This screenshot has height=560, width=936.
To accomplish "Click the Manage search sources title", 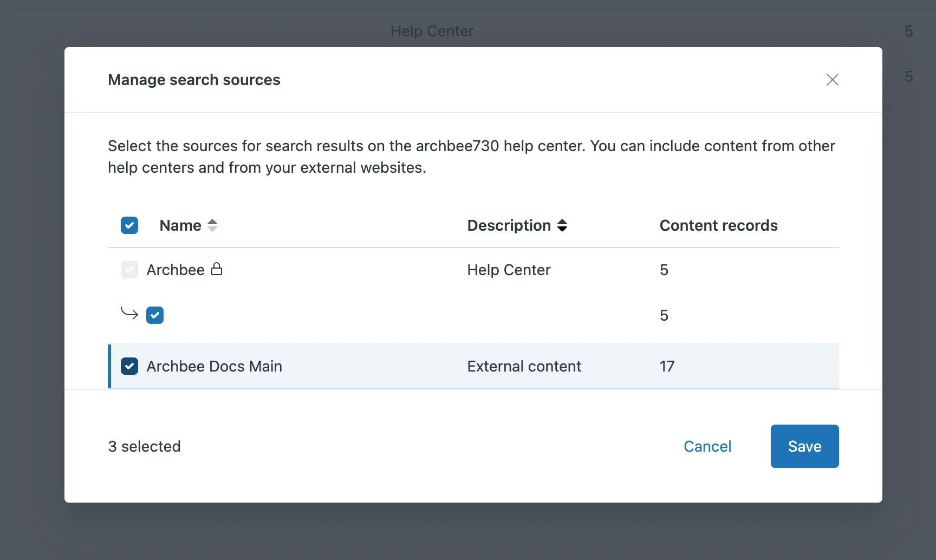I will pos(194,80).
